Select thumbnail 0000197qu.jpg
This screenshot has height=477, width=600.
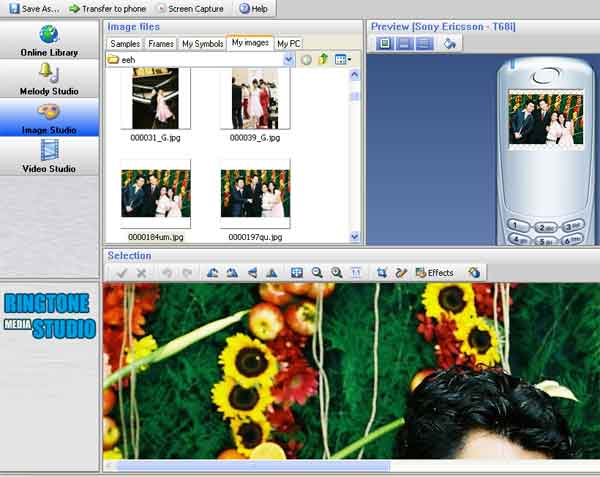(x=255, y=200)
